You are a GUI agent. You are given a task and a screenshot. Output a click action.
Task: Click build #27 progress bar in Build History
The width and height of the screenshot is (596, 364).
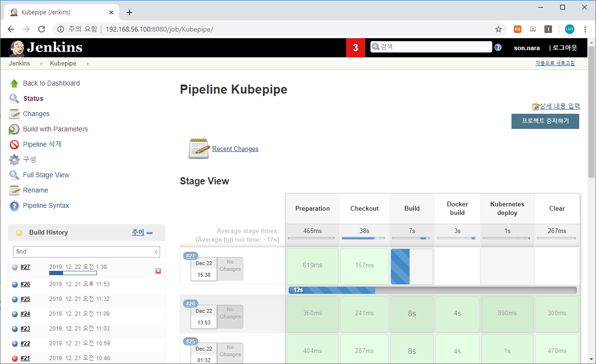point(73,273)
